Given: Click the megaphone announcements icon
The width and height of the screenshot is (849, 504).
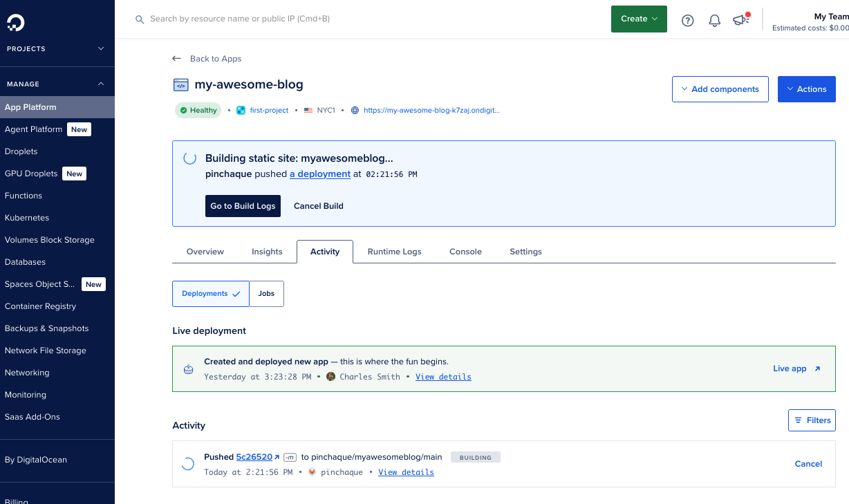Looking at the screenshot, I should click(x=741, y=19).
